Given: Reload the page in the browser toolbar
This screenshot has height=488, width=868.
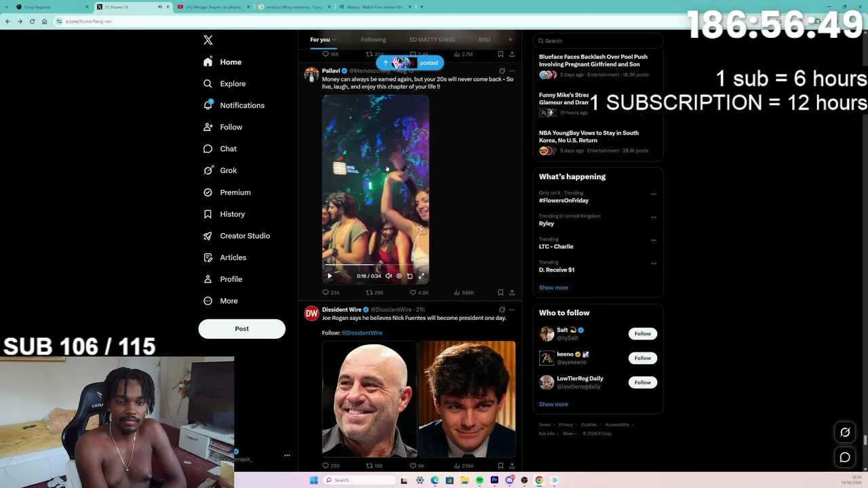Looking at the screenshot, I should [32, 21].
